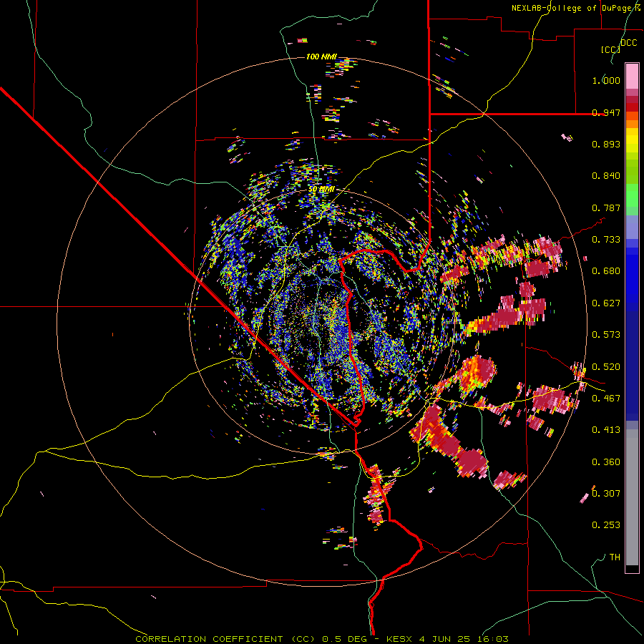Click the 100 NMI range ring label
Image resolution: width=644 pixels, height=644 pixels.
321,57
